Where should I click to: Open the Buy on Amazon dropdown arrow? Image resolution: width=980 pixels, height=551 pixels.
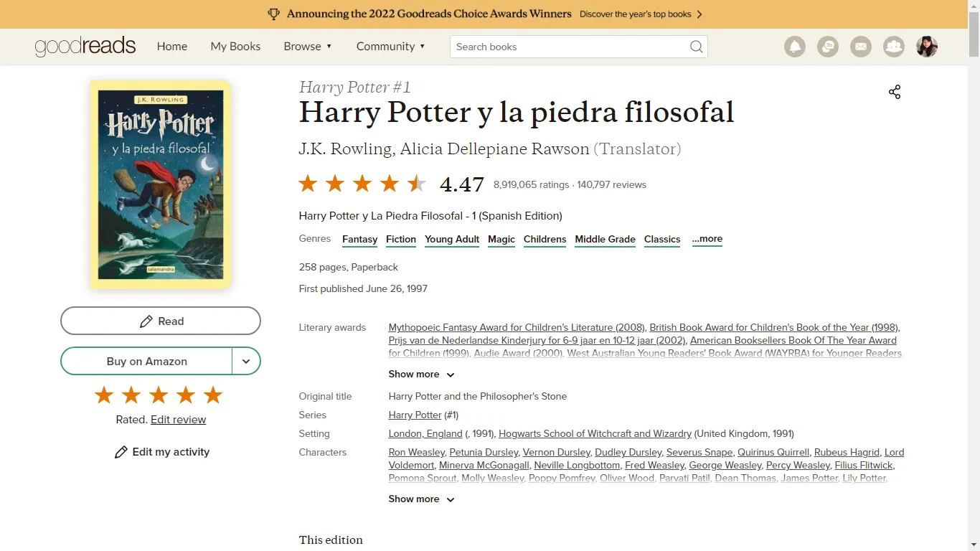[x=246, y=361]
